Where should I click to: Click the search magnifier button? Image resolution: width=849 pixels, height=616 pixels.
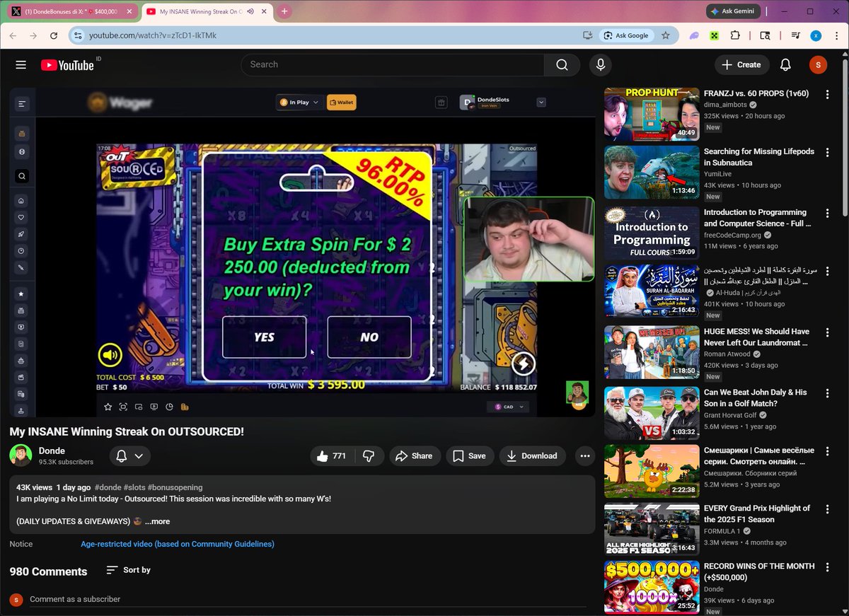click(x=562, y=64)
